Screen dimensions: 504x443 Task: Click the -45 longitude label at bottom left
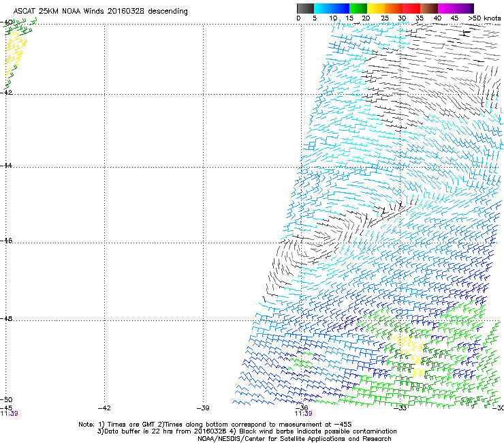[6, 408]
